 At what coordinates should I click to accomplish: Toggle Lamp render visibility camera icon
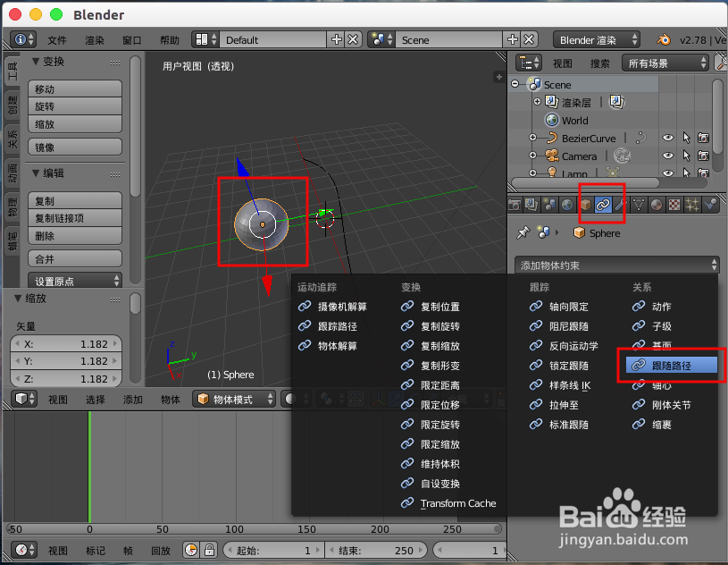pos(702,173)
